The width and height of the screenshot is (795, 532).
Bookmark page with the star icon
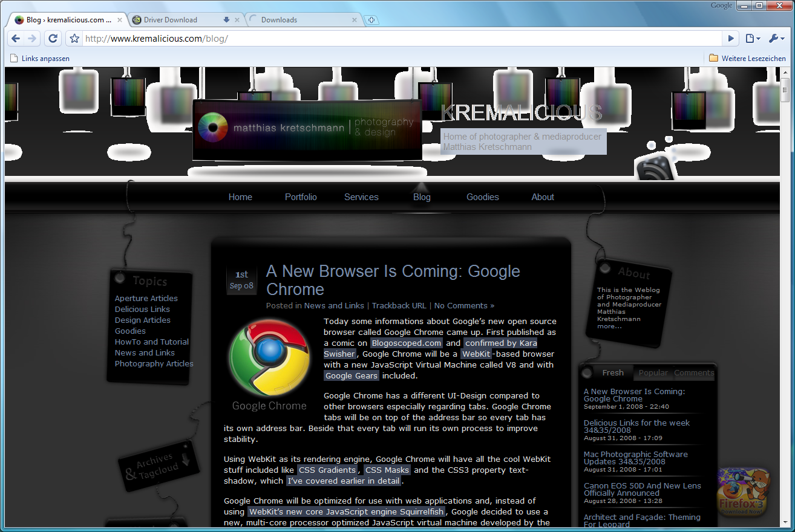74,39
